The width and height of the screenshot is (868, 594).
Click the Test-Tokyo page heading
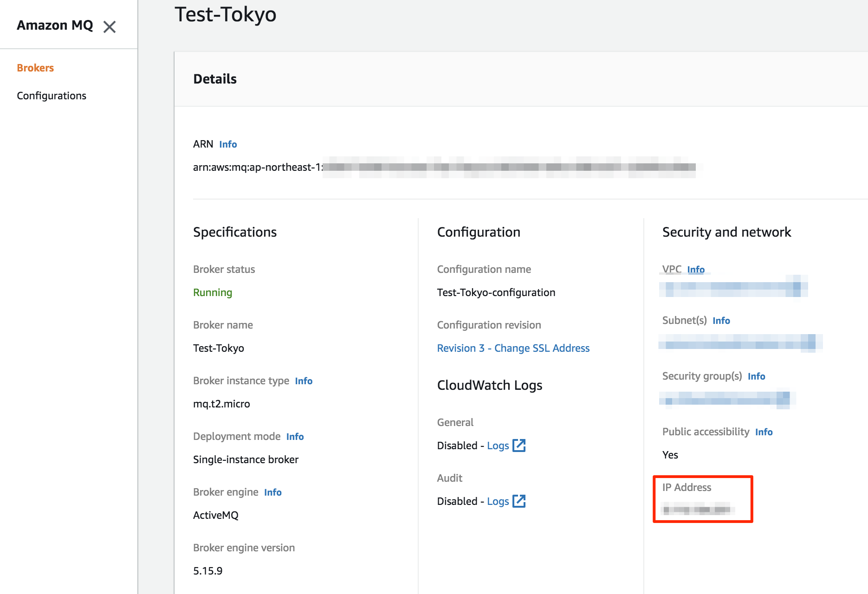click(x=225, y=14)
